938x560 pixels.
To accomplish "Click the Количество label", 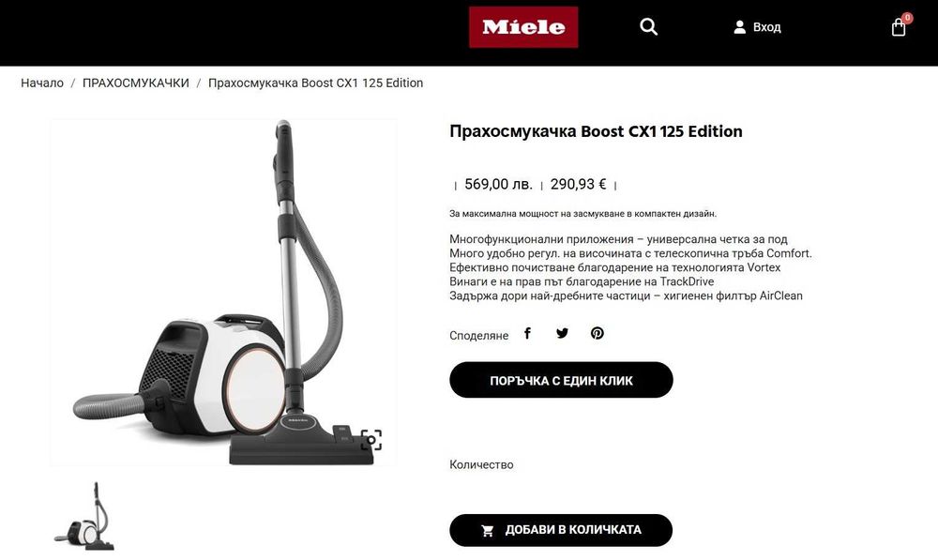I will tap(481, 465).
